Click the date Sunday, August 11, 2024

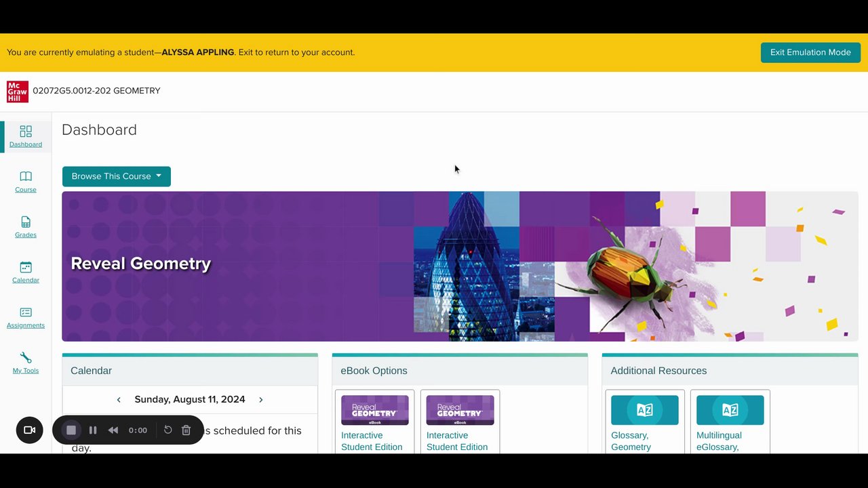pos(190,400)
